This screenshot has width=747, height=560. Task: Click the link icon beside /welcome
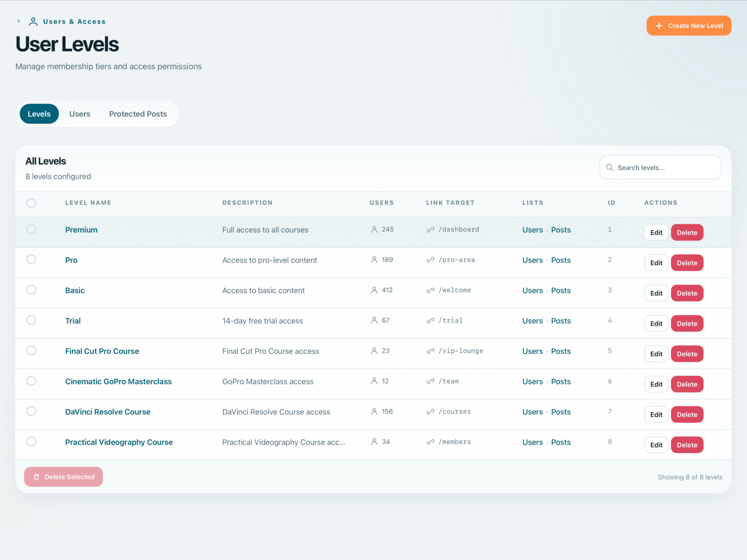tap(430, 290)
